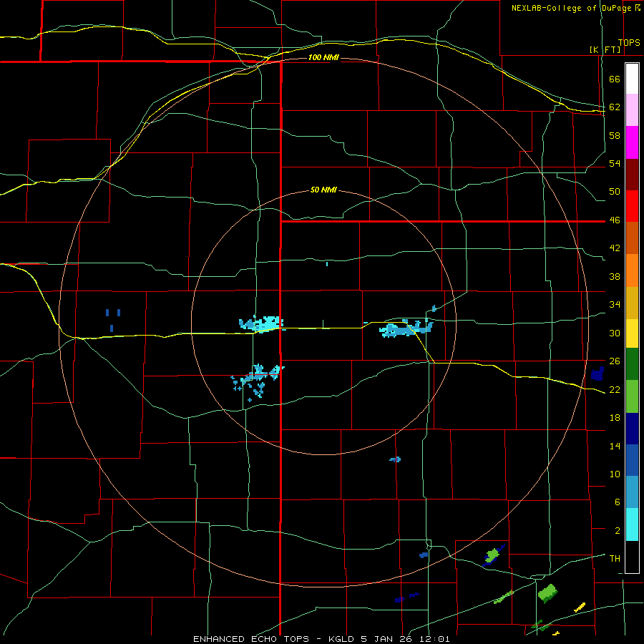
Task: Pick the navy blue legend swatch
Action: [632, 429]
